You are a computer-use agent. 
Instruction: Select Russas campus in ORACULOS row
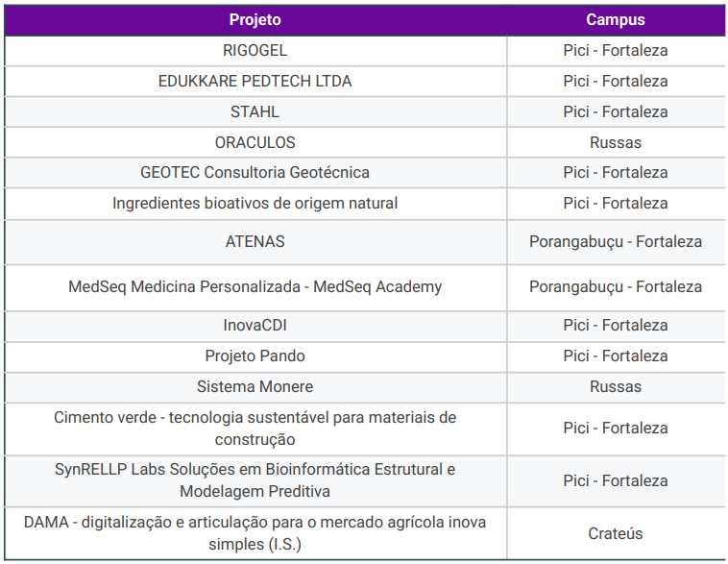click(616, 142)
